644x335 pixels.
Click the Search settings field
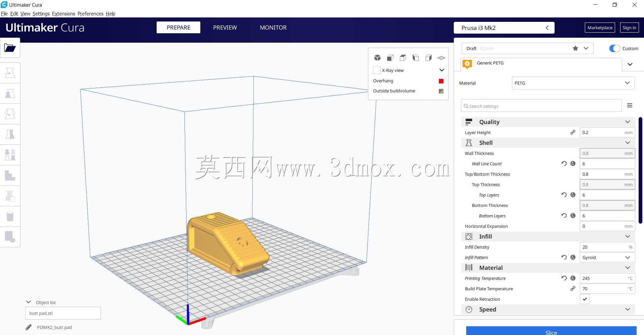tap(541, 106)
